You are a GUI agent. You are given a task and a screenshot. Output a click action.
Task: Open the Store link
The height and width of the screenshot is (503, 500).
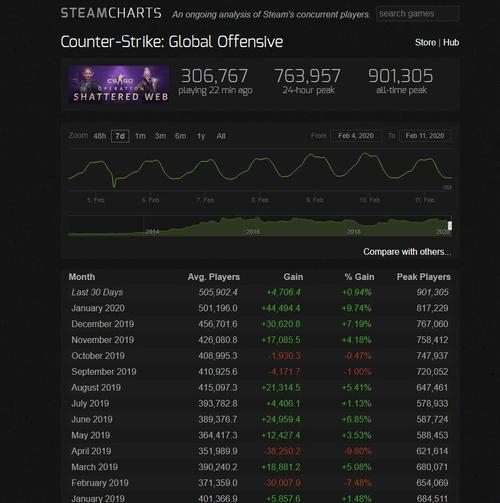[425, 43]
